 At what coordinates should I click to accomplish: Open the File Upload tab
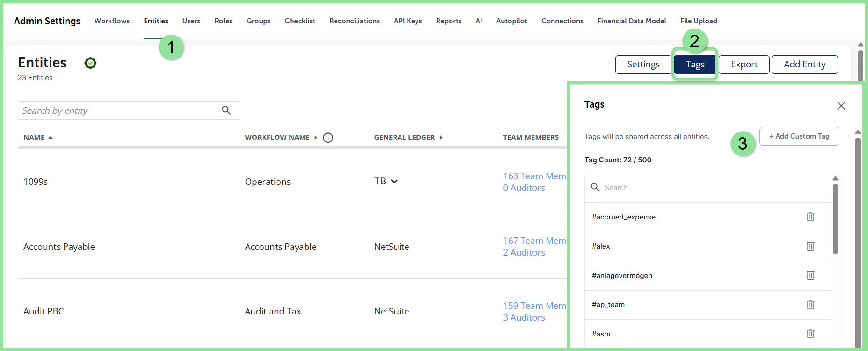coord(699,21)
